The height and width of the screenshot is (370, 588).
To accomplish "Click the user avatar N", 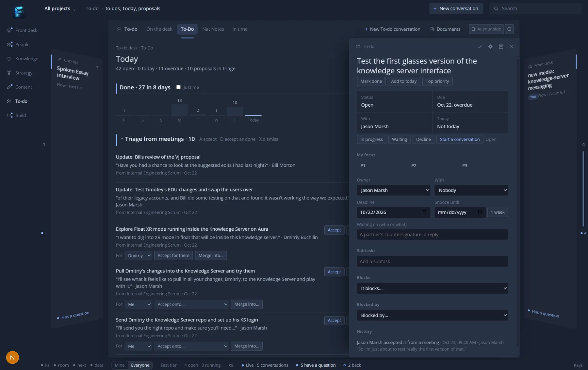I will coord(12,358).
